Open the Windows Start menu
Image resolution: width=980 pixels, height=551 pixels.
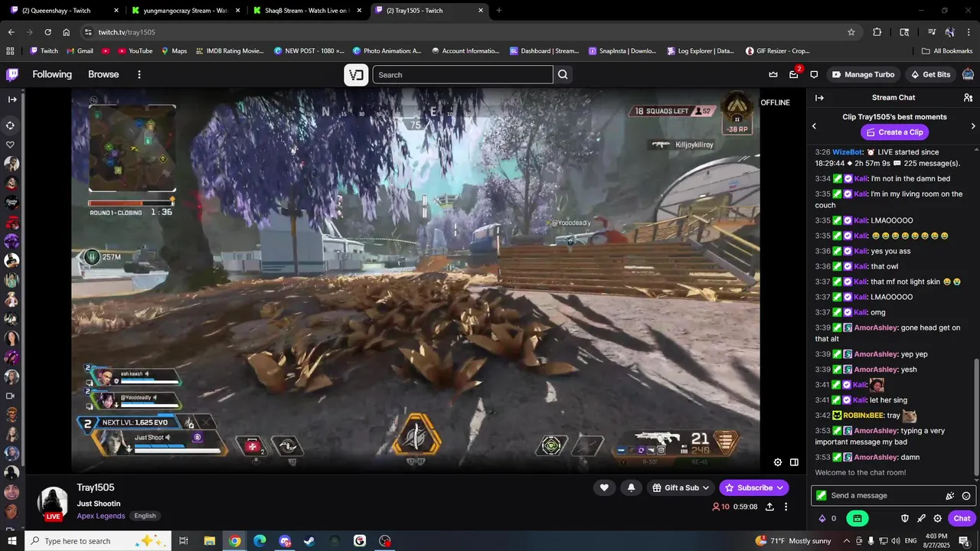click(x=12, y=541)
